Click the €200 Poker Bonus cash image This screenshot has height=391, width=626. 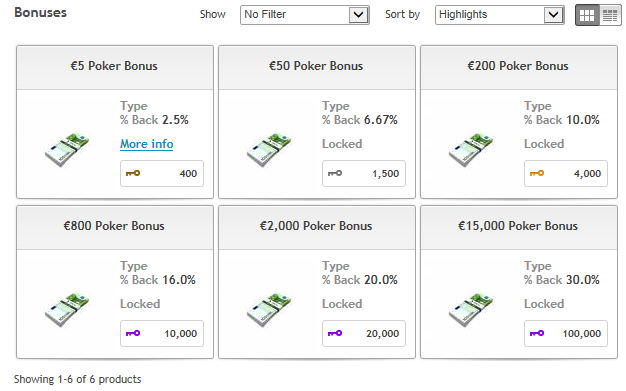[x=471, y=149]
